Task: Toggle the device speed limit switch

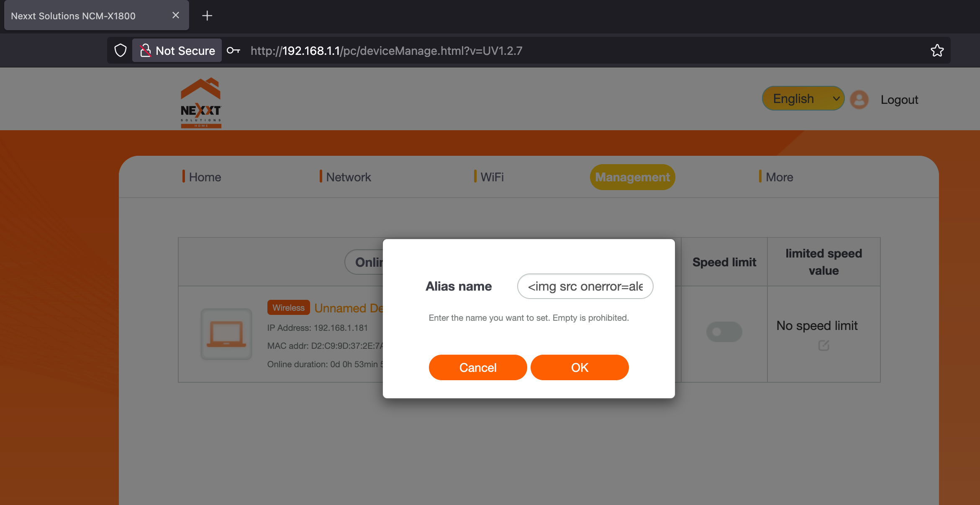Action: click(724, 332)
